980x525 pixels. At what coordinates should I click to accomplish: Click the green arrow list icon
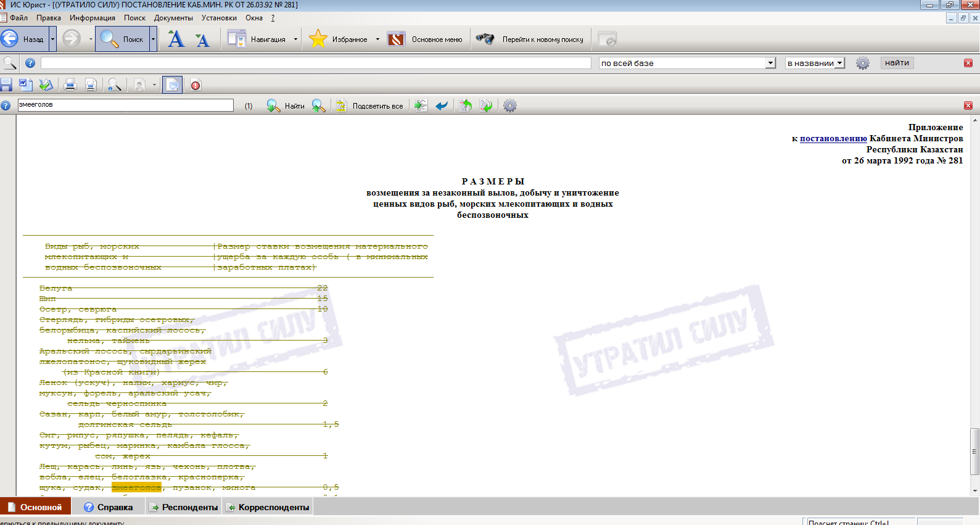pyautogui.click(x=421, y=105)
